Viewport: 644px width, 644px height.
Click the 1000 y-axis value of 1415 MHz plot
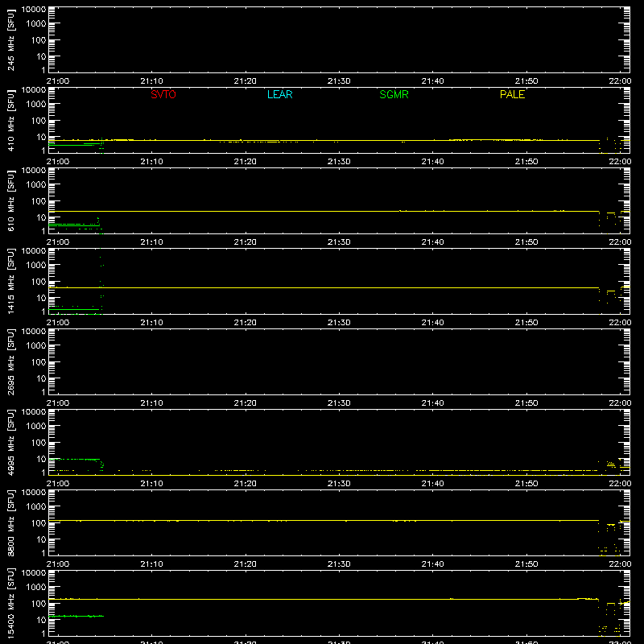(36, 266)
